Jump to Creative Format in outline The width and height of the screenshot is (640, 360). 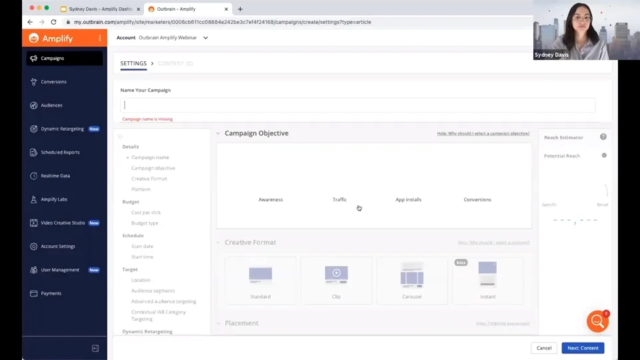[149, 179]
